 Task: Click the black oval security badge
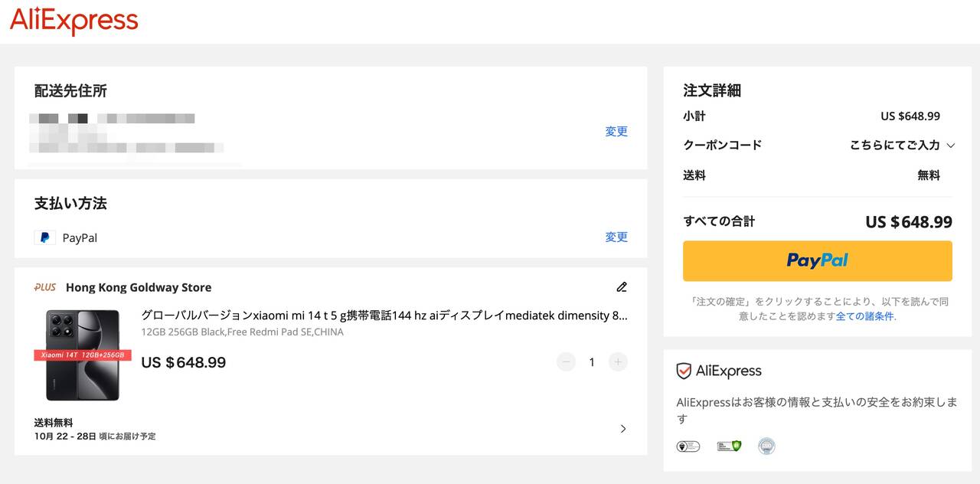click(688, 446)
